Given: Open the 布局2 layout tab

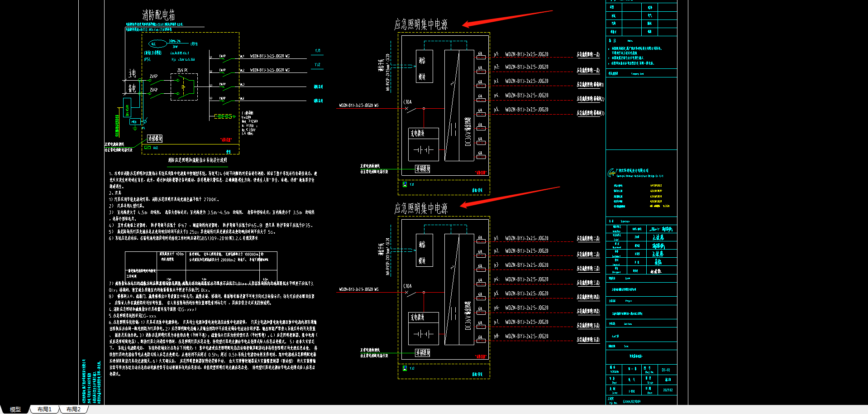Looking at the screenshot, I should click(x=73, y=409).
